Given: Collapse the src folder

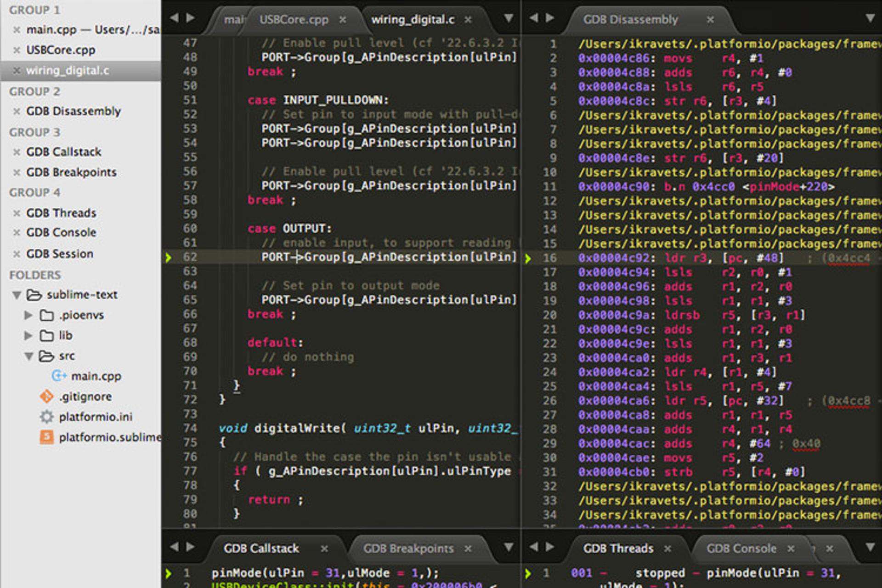Looking at the screenshot, I should 29,356.
